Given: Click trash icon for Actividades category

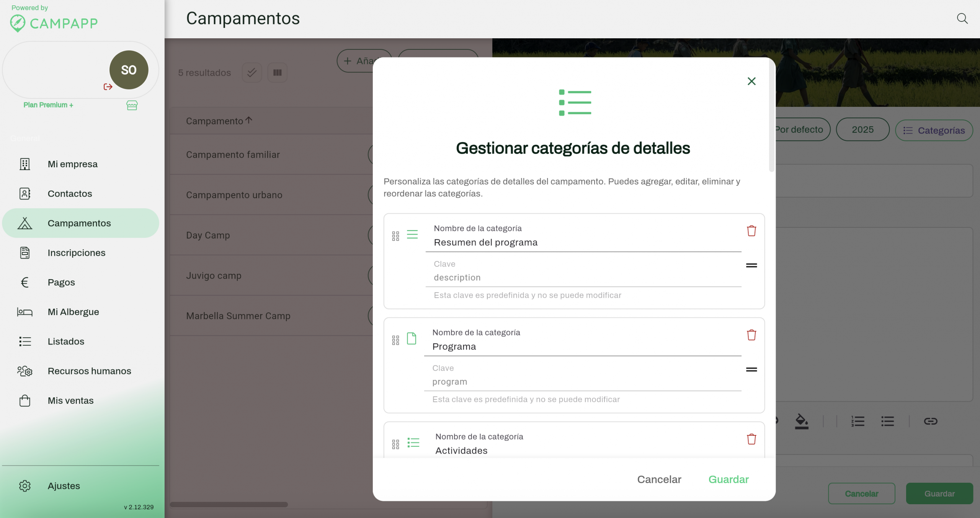Looking at the screenshot, I should pyautogui.click(x=751, y=439).
